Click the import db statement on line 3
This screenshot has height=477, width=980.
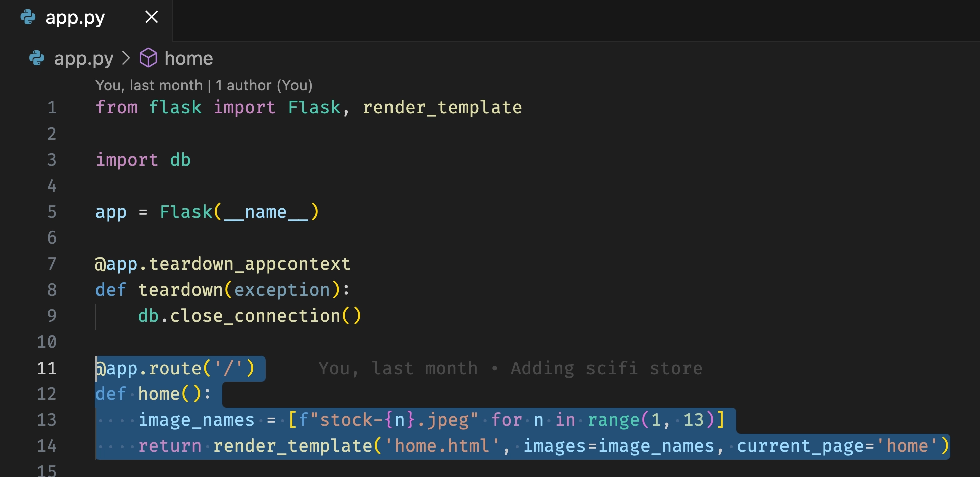(142, 160)
